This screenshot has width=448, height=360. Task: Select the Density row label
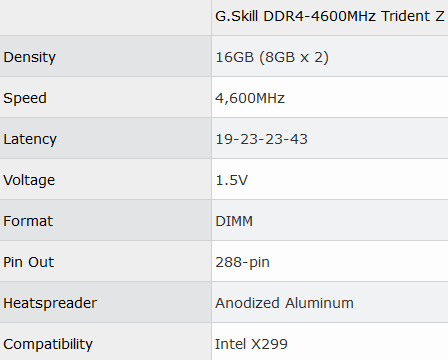29,57
